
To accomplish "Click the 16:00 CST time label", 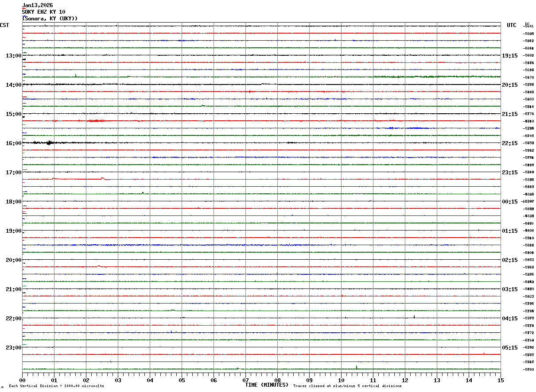I will click(13, 143).
